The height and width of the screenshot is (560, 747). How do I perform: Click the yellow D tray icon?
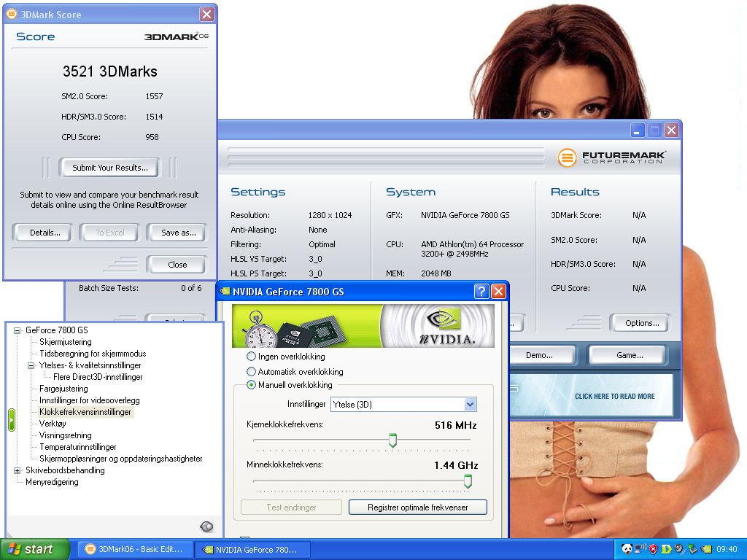point(666,549)
